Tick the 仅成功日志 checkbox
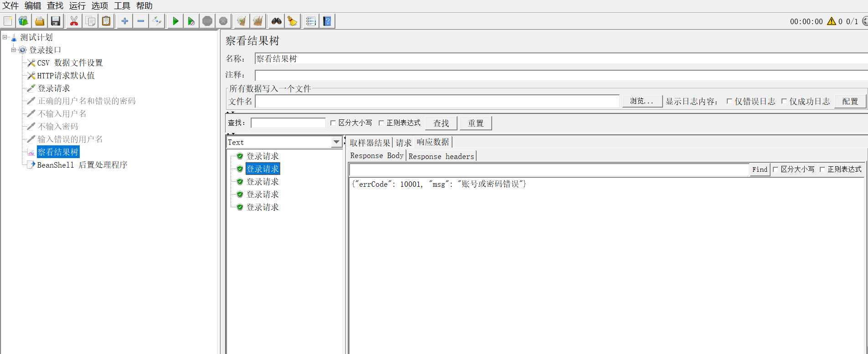Image resolution: width=868 pixels, height=354 pixels. tap(784, 102)
